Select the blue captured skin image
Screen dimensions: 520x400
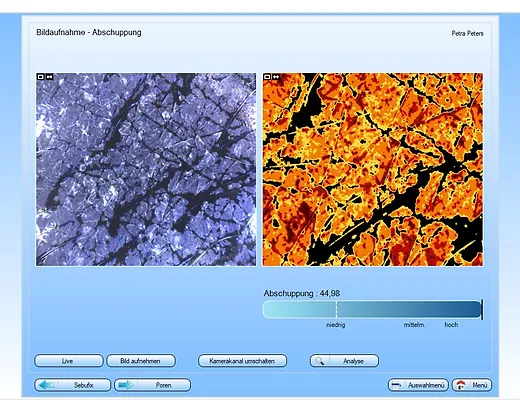[x=146, y=170]
